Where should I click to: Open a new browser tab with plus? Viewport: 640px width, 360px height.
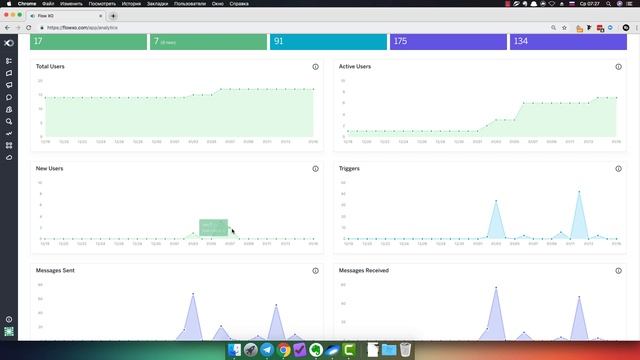click(113, 16)
